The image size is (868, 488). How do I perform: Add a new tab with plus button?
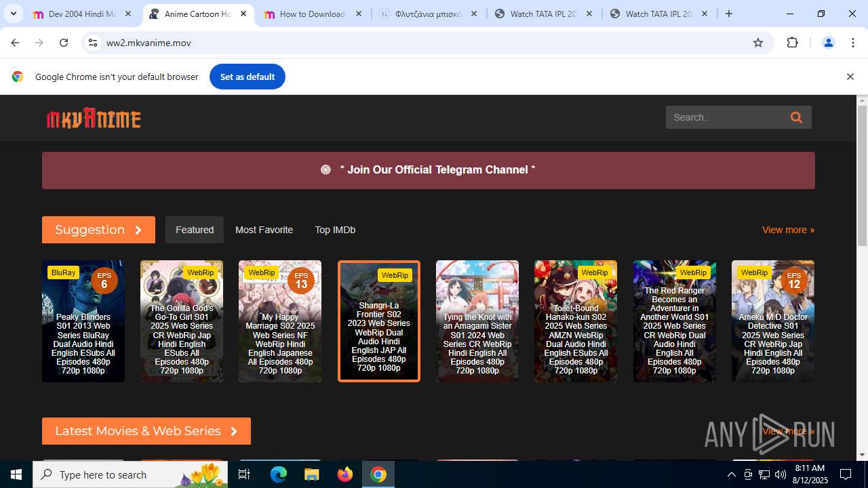(729, 14)
